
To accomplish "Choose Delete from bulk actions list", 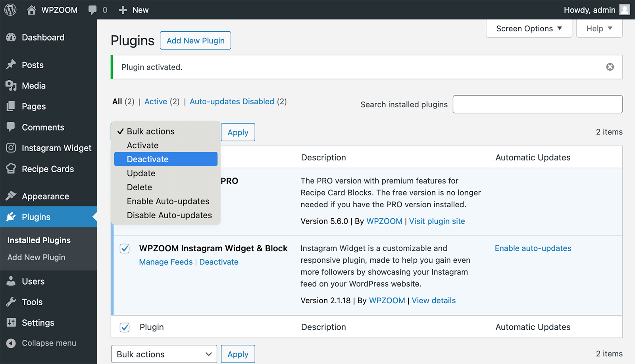I will tap(166, 187).
